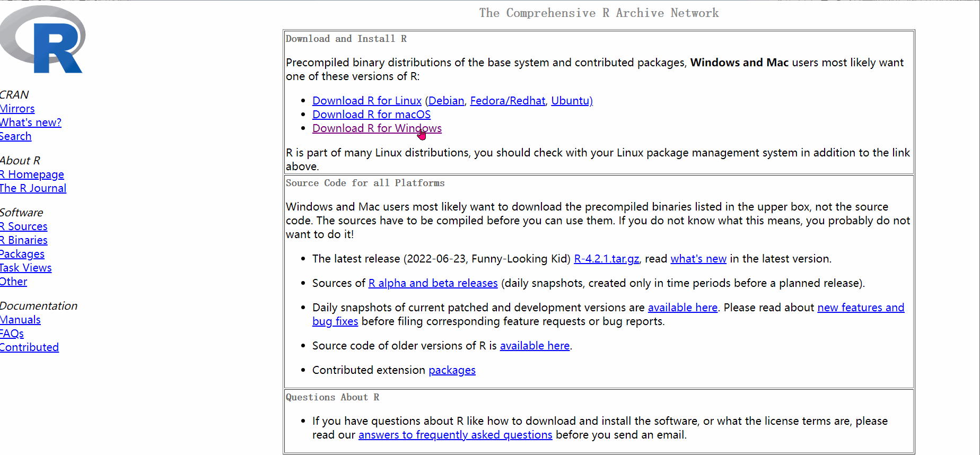Click The Comprehensive R Archive Network heading
The height and width of the screenshot is (455, 980).
pos(599,13)
